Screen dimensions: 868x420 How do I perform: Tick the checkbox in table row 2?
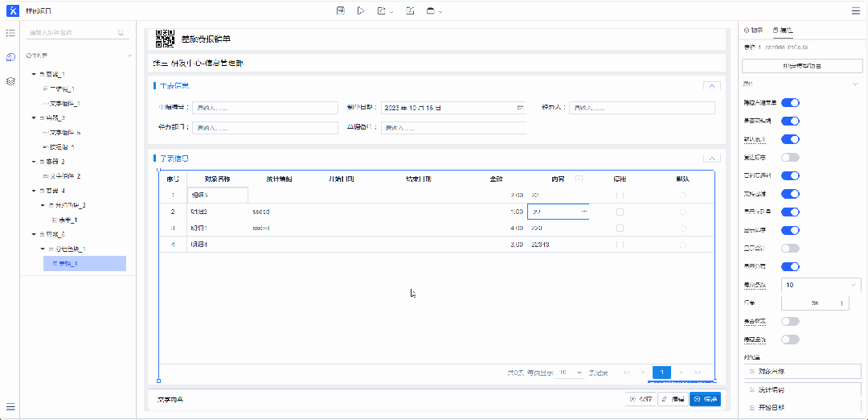[x=619, y=212]
